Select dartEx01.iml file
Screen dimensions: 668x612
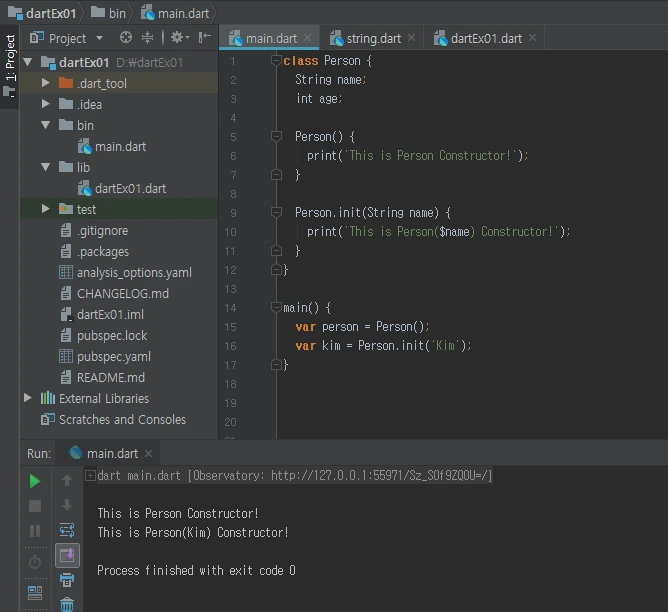102,314
